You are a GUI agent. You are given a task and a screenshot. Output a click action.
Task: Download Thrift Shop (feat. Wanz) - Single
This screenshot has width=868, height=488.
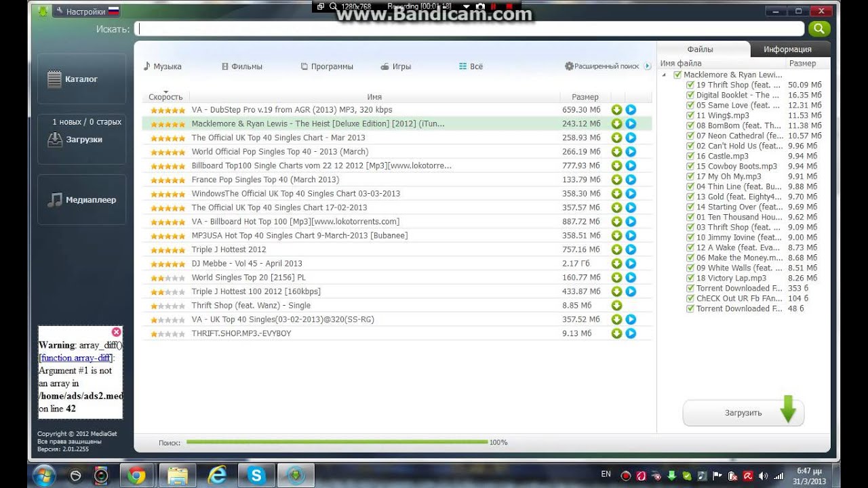(616, 305)
